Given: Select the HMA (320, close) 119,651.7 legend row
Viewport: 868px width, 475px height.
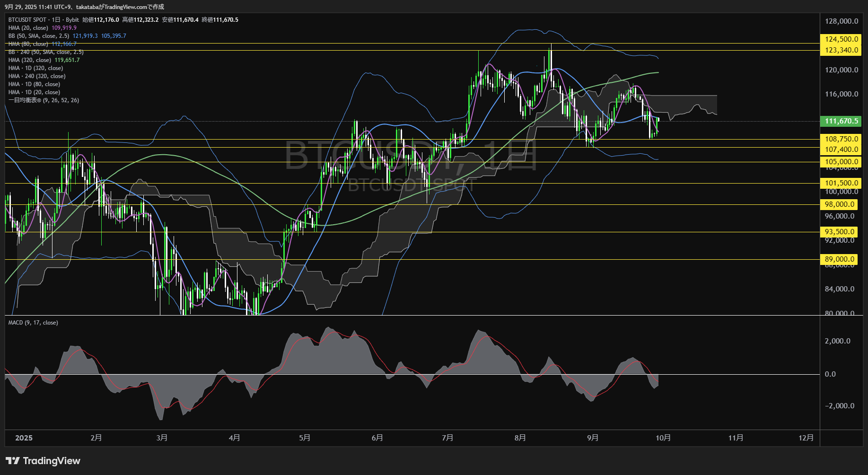Looking at the screenshot, I should coord(44,60).
